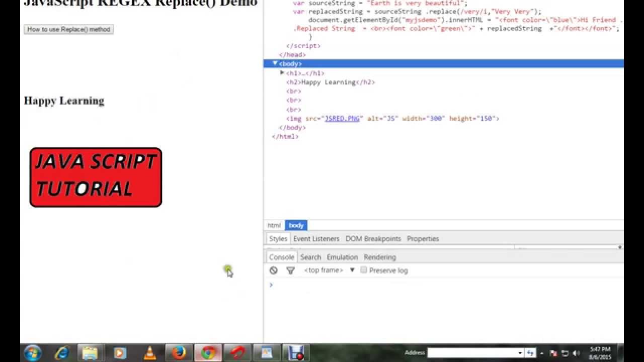The height and width of the screenshot is (362, 644).
Task: Click the Java Script Tutorial image
Action: 96,177
